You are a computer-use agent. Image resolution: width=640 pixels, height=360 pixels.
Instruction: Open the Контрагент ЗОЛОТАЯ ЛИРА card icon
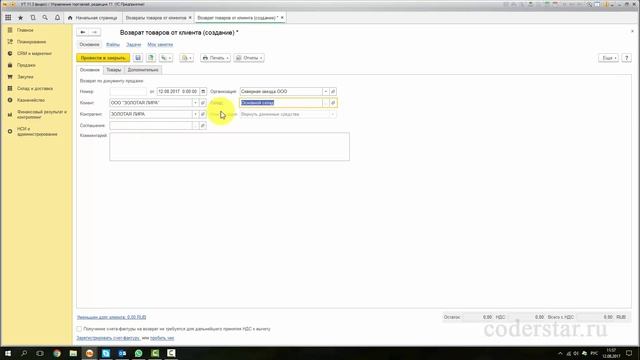(203, 114)
